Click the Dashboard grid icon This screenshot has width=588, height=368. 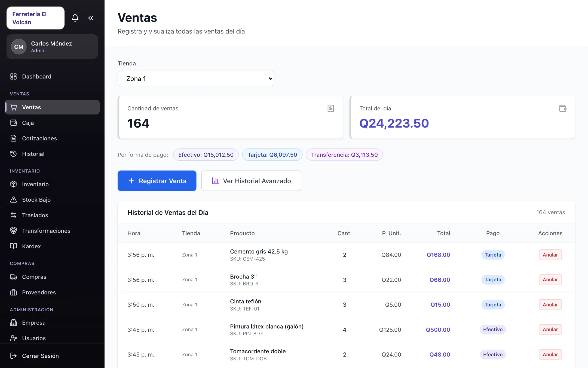(x=13, y=77)
